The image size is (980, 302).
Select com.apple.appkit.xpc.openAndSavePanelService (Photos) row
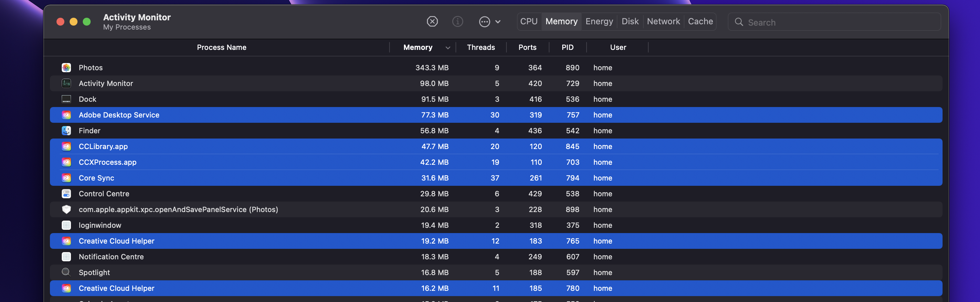[x=496, y=209]
